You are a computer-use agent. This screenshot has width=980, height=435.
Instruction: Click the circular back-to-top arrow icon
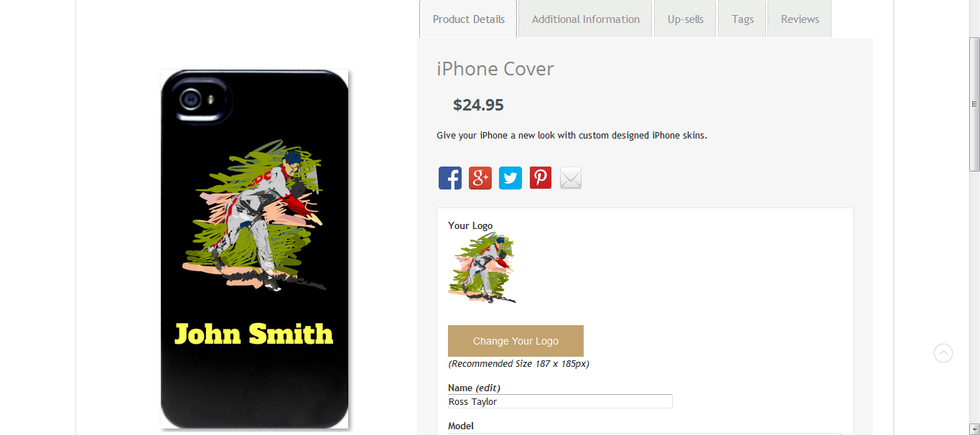943,353
